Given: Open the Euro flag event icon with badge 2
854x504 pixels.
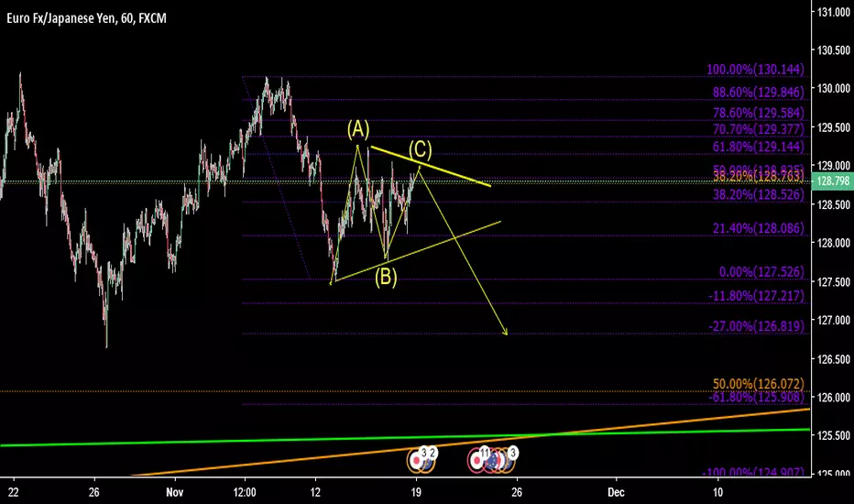Looking at the screenshot, I should pos(428,460).
